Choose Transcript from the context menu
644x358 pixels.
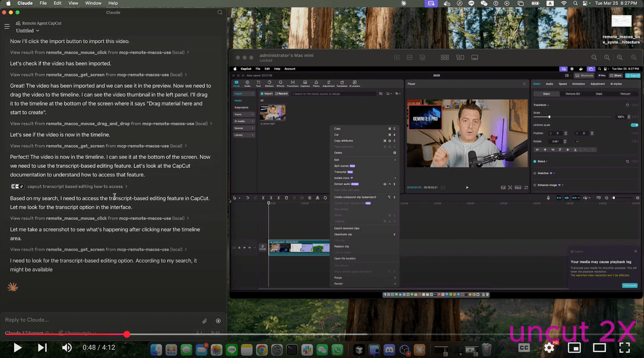point(364,171)
